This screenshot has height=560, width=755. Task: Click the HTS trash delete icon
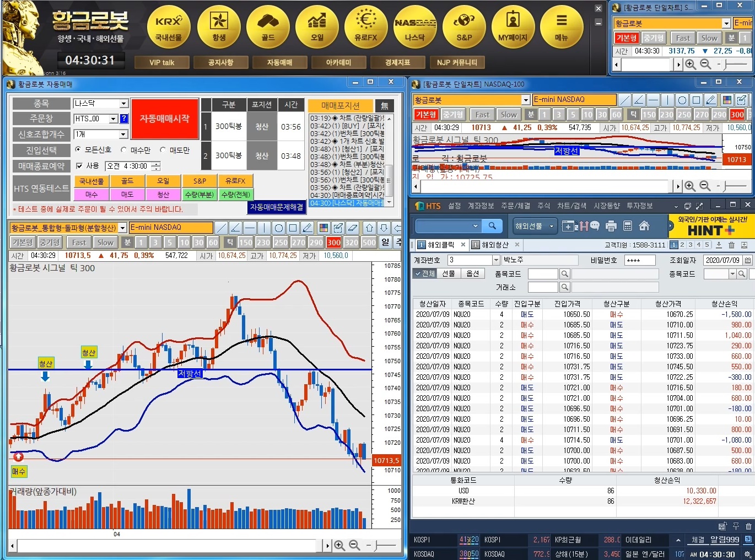point(731,245)
